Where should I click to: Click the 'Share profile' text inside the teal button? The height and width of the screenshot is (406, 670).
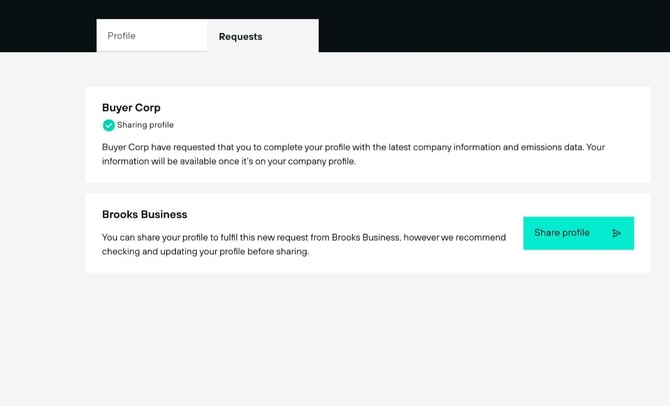click(x=562, y=233)
